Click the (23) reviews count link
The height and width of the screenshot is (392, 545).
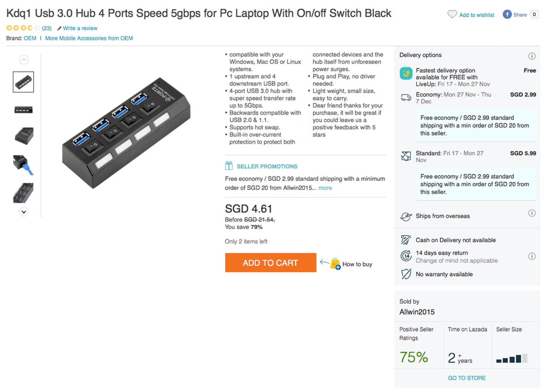click(x=47, y=28)
